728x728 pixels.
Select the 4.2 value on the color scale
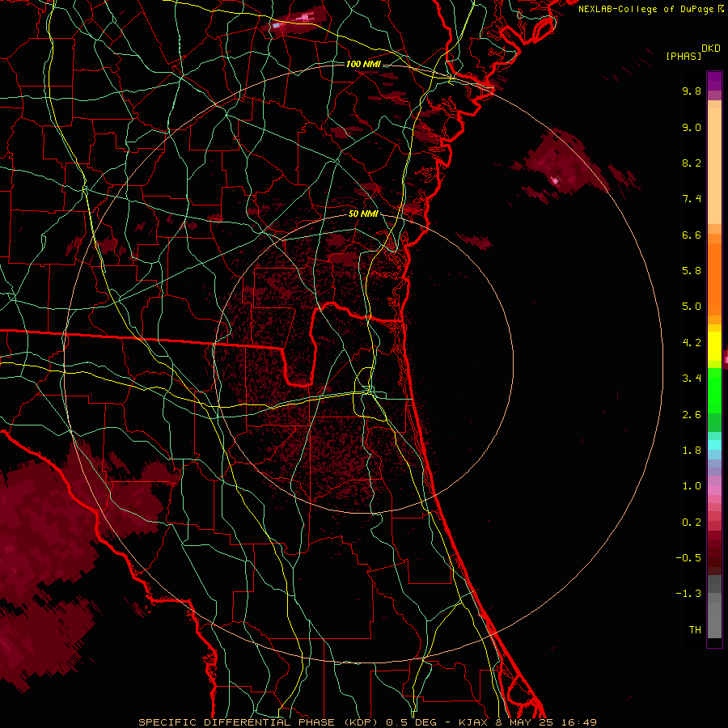tap(692, 343)
